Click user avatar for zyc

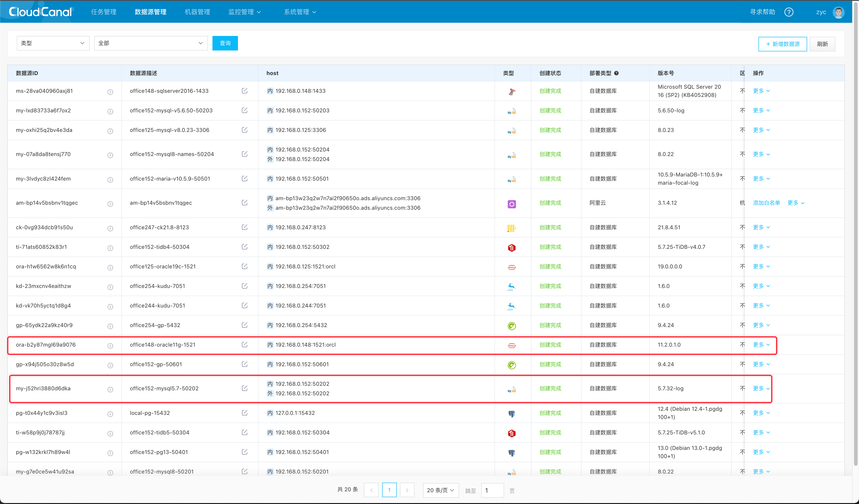click(x=839, y=12)
